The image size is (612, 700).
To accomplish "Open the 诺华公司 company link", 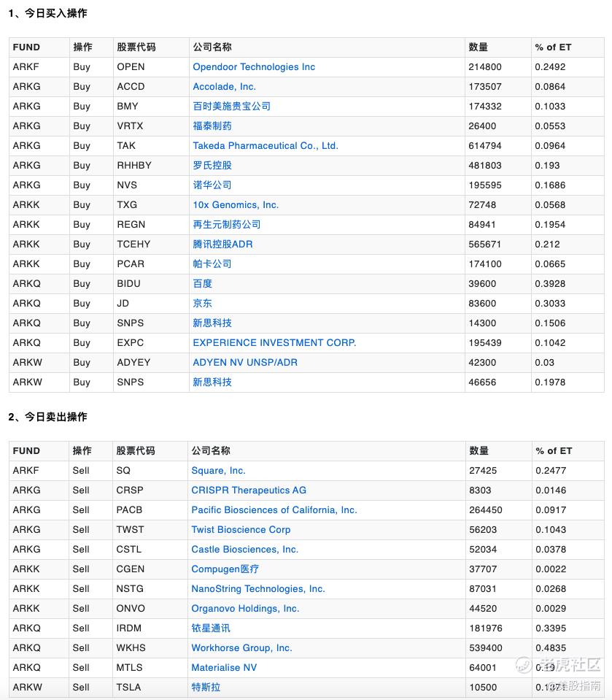I will coord(212,185).
